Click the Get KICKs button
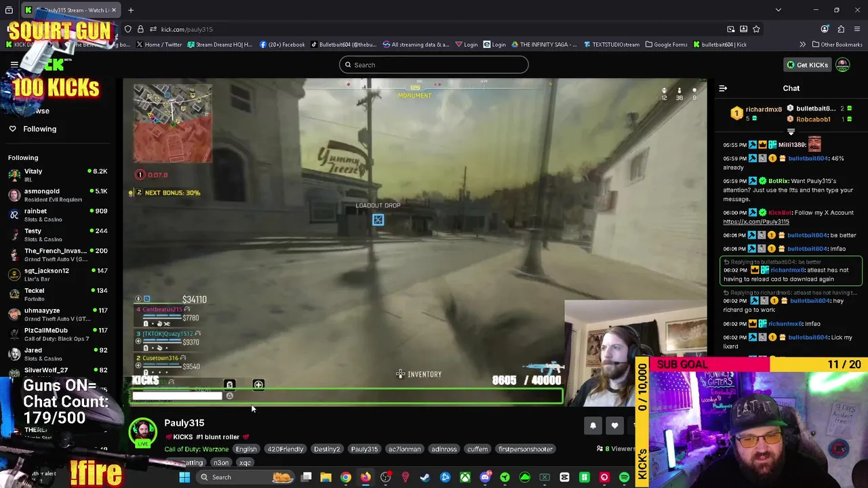This screenshot has height=488, width=868. [x=807, y=65]
